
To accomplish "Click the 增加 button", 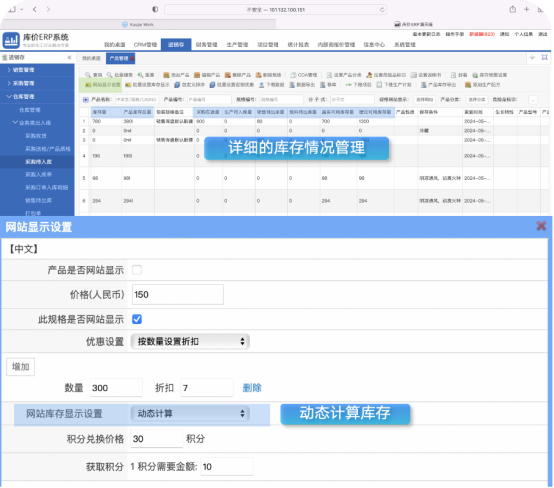I will (20, 367).
